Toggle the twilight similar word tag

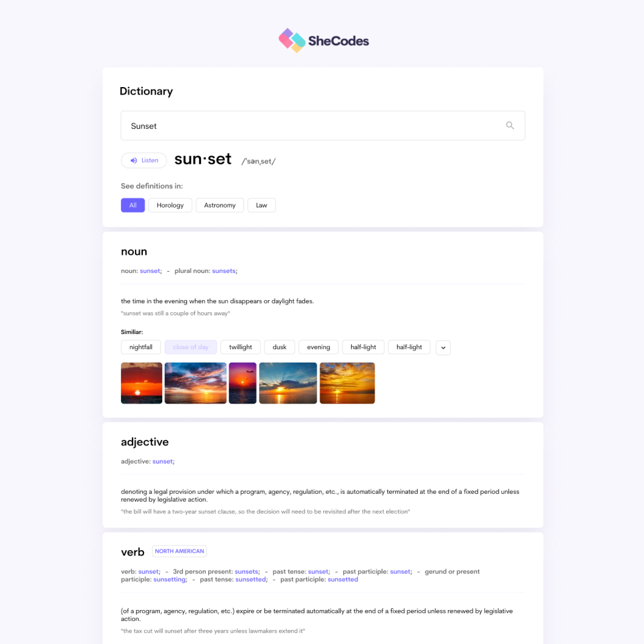click(x=240, y=347)
